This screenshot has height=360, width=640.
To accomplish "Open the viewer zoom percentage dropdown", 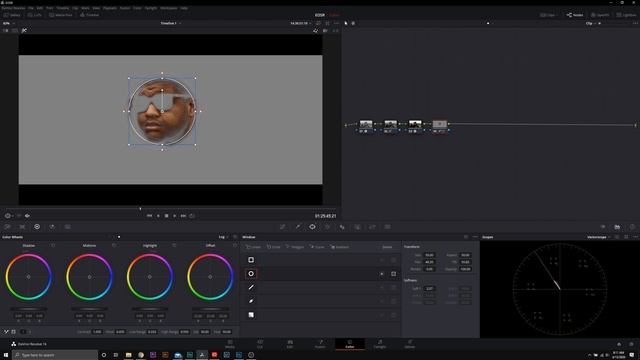I will point(8,23).
